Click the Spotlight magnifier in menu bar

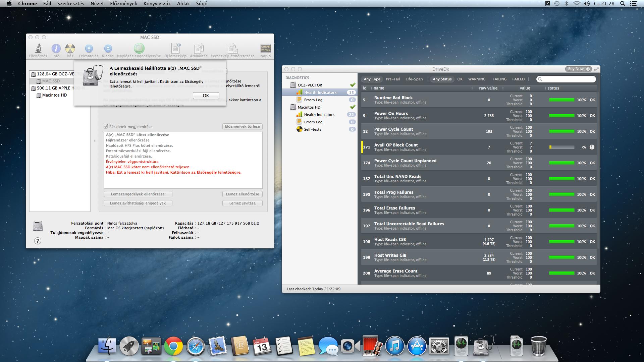coord(623,4)
